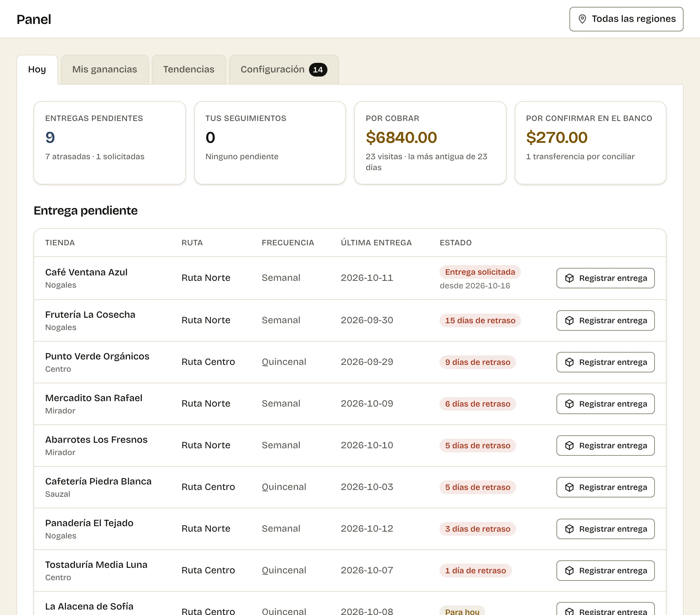Click the Panel page title

tap(34, 19)
